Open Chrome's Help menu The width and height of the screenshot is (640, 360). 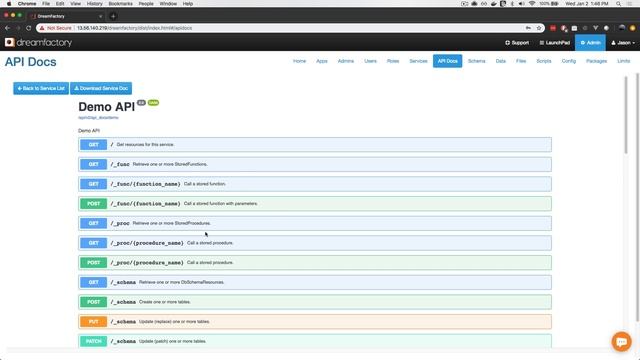(x=188, y=4)
